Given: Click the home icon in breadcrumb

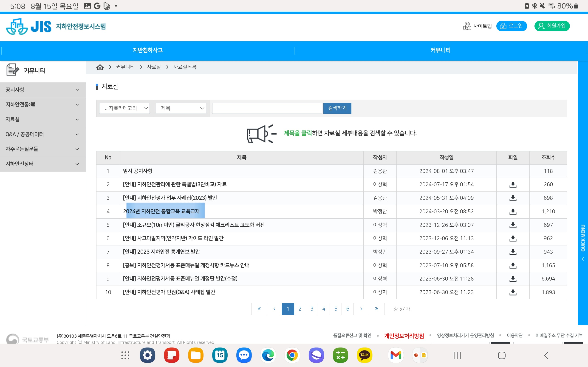Looking at the screenshot, I should [100, 67].
